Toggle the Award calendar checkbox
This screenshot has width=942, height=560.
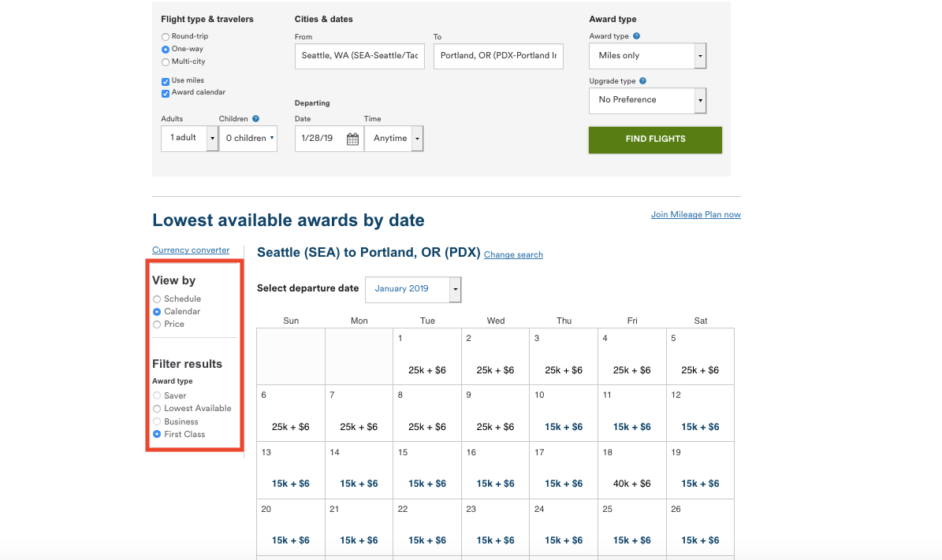click(x=166, y=93)
